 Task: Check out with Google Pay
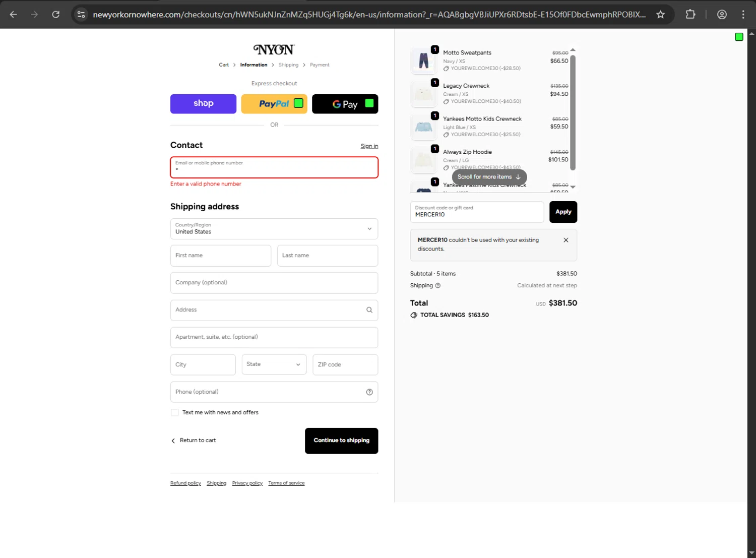click(345, 104)
